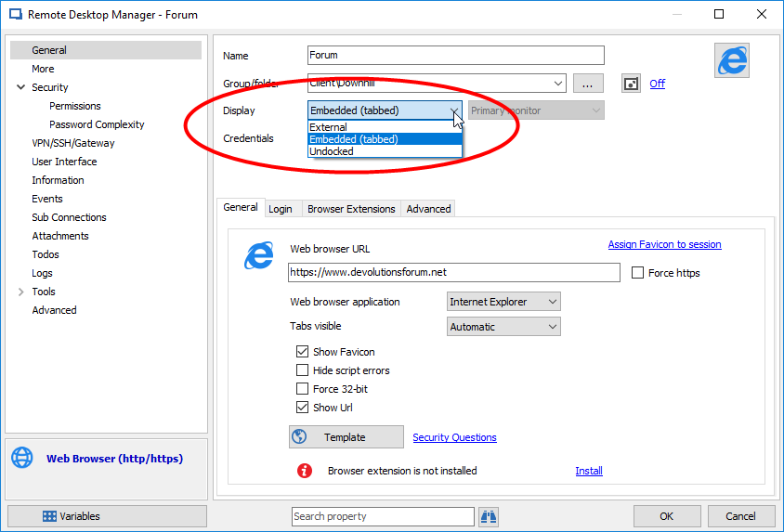Select Logs in the sidebar
Viewport: 784px width, 532px height.
coord(42,273)
